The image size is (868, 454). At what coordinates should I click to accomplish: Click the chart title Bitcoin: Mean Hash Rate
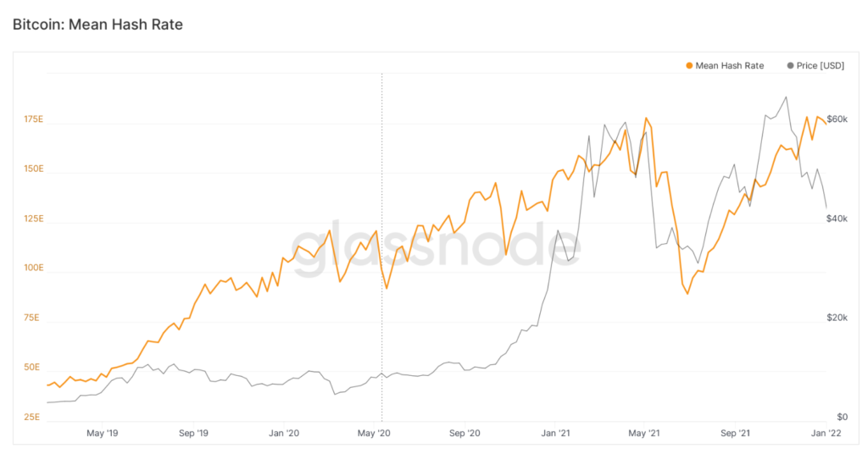(x=97, y=25)
